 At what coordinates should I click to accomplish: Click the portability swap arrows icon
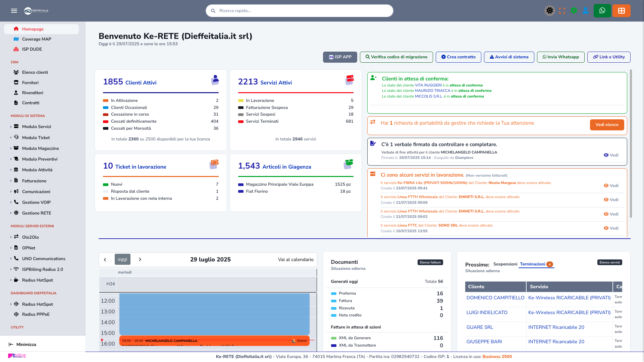point(373,122)
